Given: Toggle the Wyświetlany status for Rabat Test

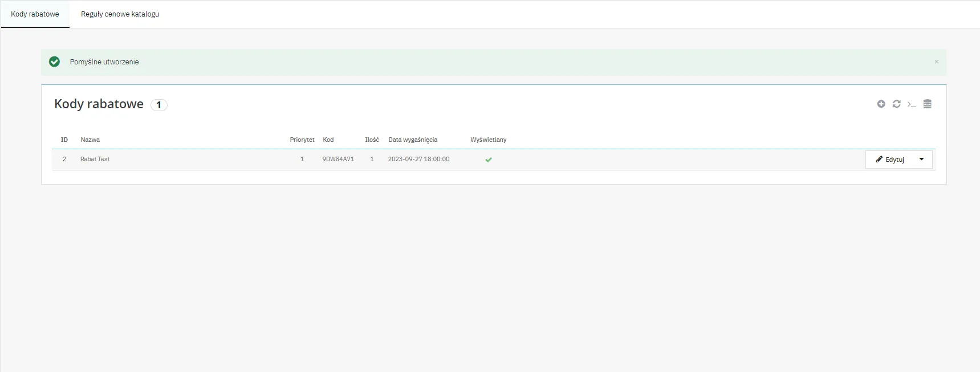Looking at the screenshot, I should (489, 160).
